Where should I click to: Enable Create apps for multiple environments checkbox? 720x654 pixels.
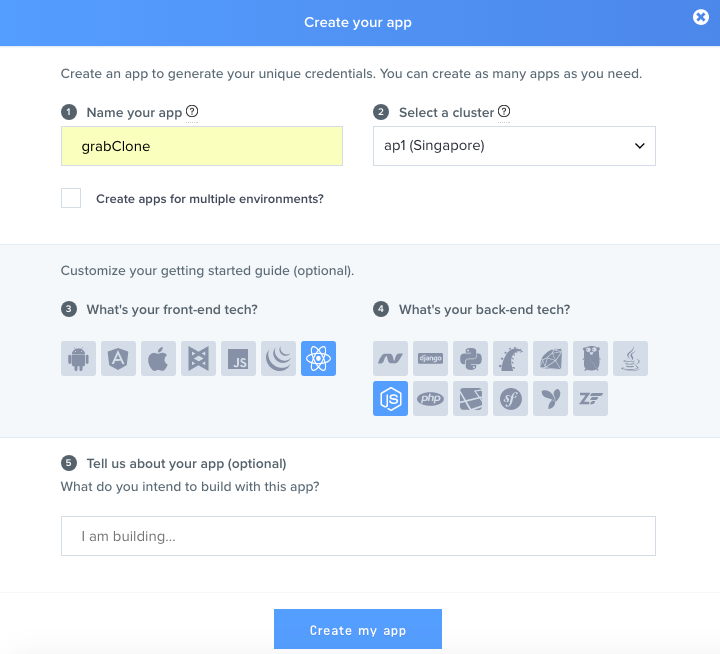tap(71, 198)
